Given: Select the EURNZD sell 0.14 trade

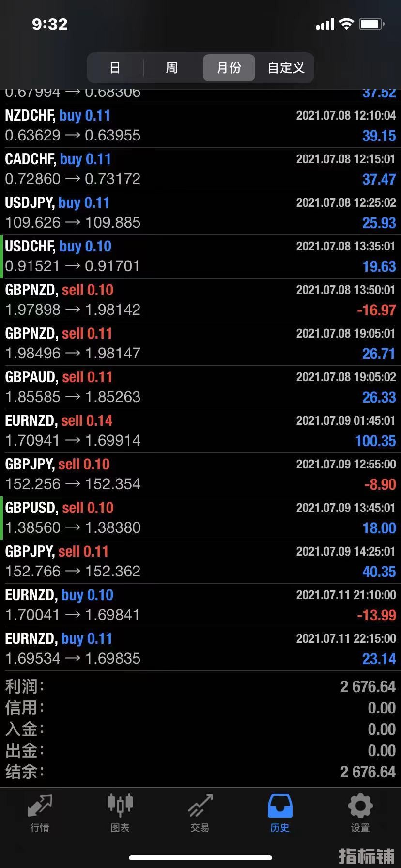Looking at the screenshot, I should 200,431.
